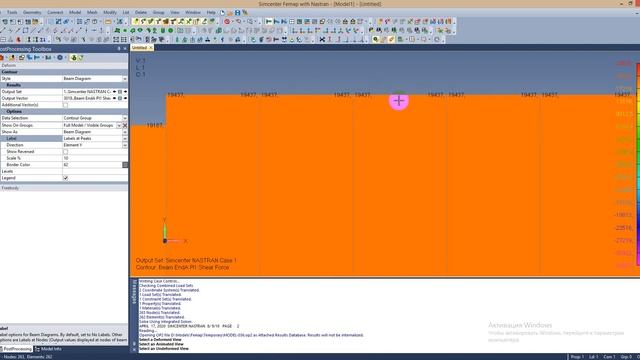Click Ld: 1 in the status bar
The image size is (640, 360).
[x=593, y=357]
